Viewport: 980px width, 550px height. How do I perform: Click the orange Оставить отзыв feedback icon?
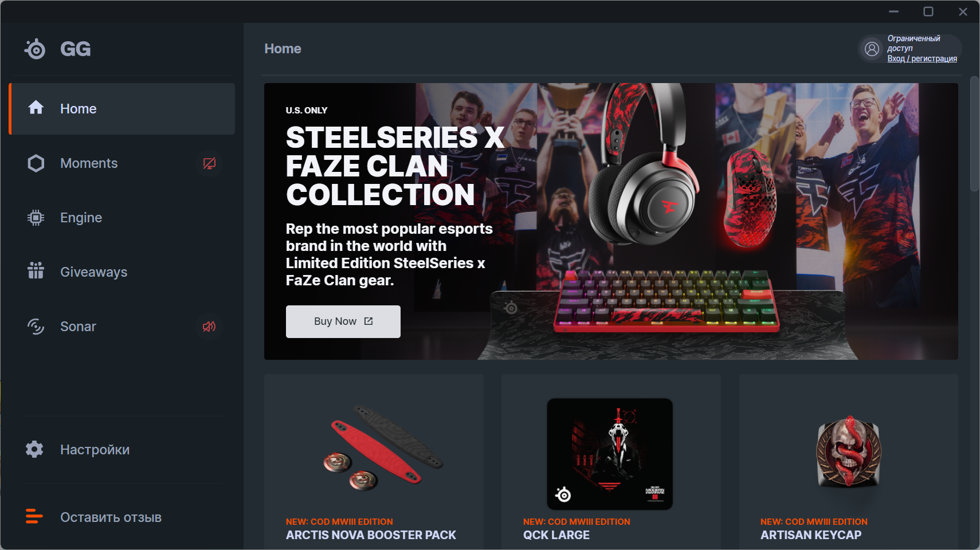pos(34,516)
